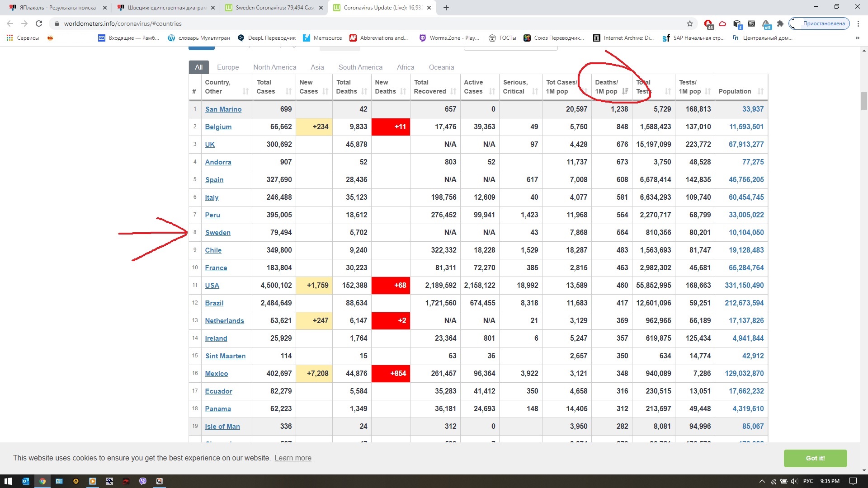Switch to the Oceania tab
The width and height of the screenshot is (868, 488).
(441, 67)
